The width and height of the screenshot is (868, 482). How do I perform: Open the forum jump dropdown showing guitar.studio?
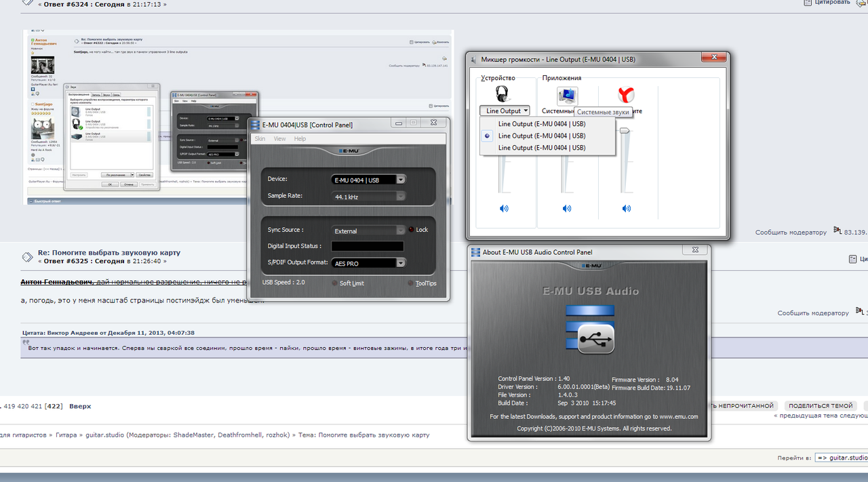(x=842, y=458)
